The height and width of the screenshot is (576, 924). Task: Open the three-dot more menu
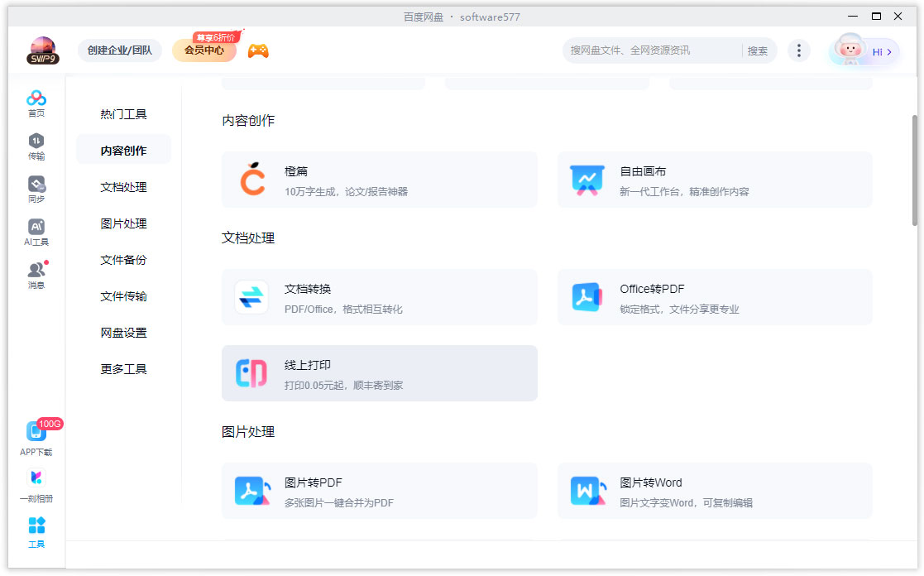pyautogui.click(x=798, y=50)
